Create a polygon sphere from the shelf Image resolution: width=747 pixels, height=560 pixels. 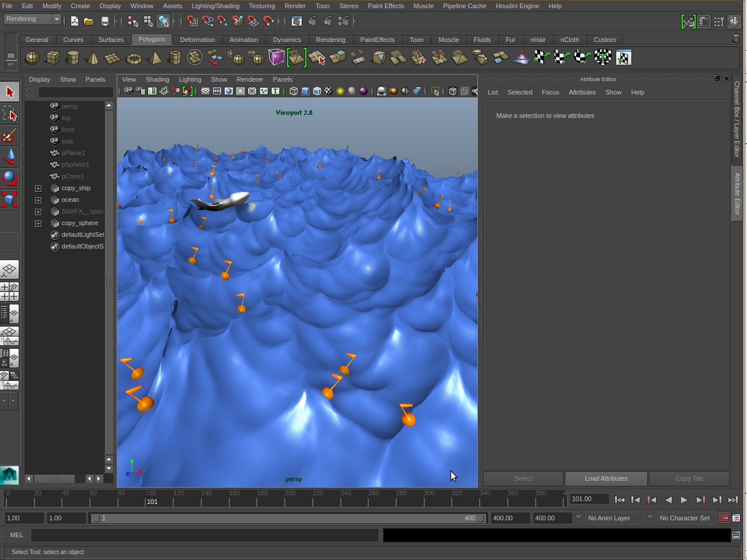(x=33, y=58)
